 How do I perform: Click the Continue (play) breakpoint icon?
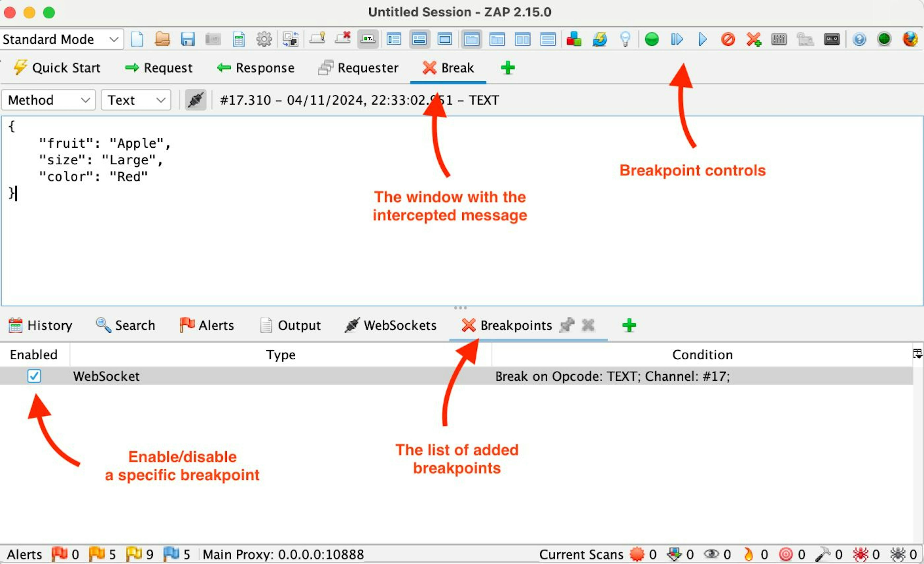(x=702, y=39)
